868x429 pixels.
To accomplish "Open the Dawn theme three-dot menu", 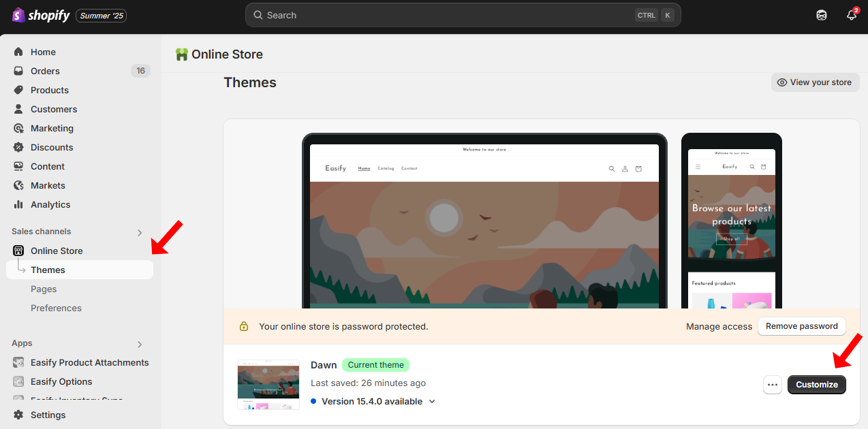I will (772, 385).
